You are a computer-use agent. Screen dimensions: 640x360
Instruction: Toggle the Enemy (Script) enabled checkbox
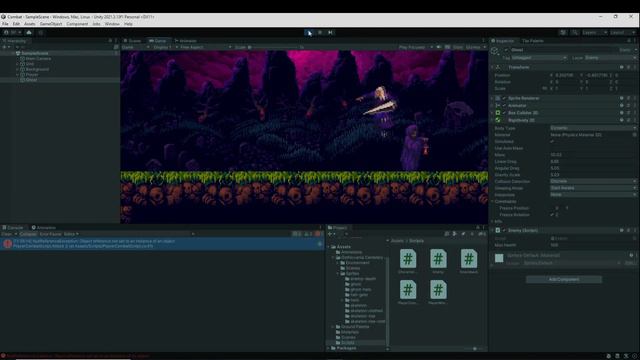point(504,231)
